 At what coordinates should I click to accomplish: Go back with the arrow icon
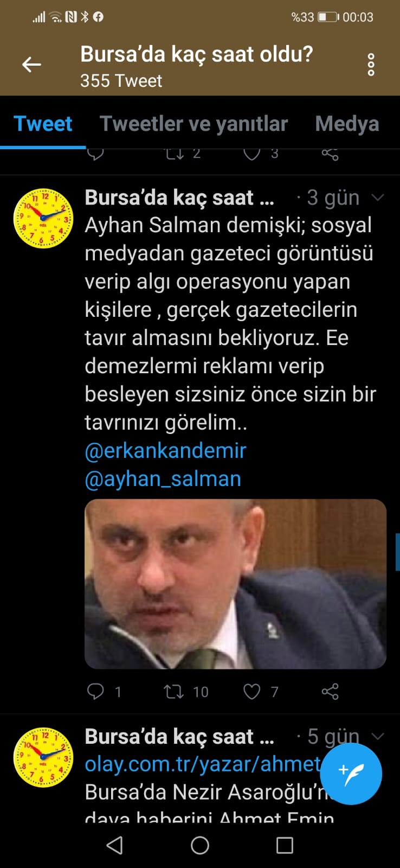(31, 65)
